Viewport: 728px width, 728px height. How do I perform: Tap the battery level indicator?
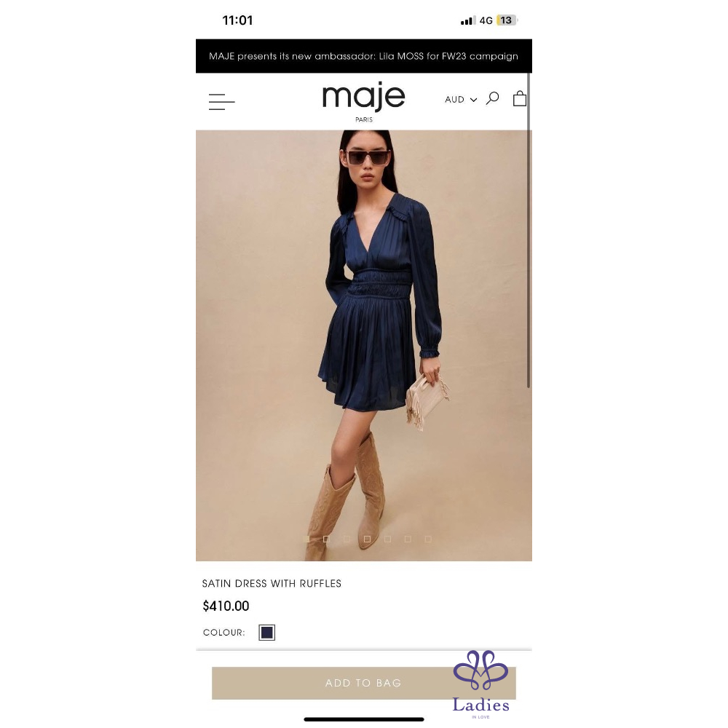(507, 20)
